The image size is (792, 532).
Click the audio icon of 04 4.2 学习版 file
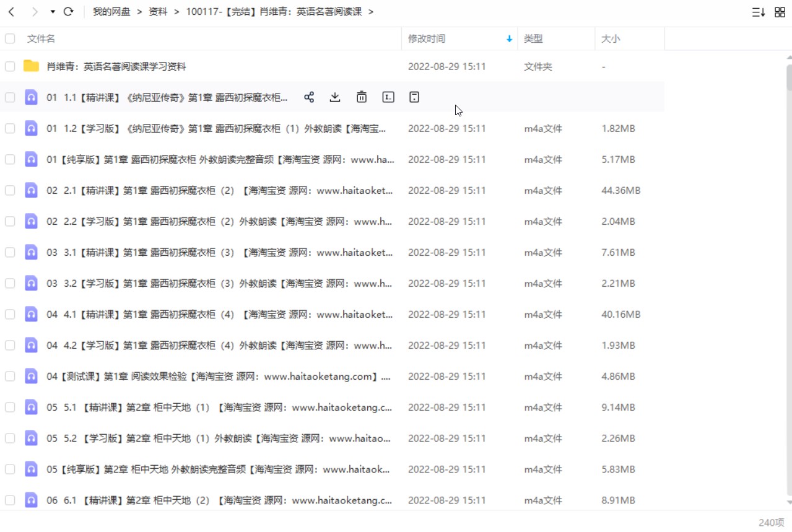[x=31, y=345]
